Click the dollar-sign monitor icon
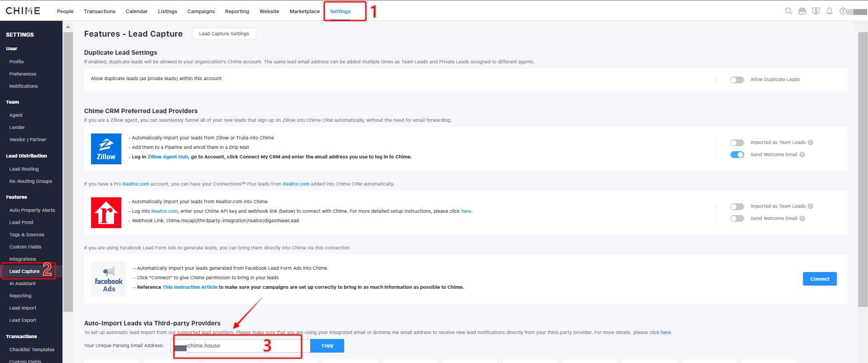The image size is (868, 363). [x=815, y=11]
